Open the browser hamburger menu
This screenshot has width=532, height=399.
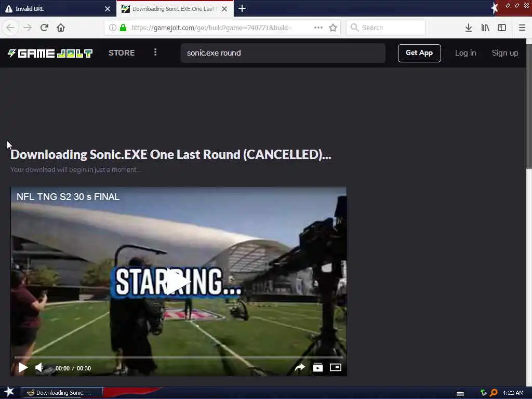click(x=522, y=28)
